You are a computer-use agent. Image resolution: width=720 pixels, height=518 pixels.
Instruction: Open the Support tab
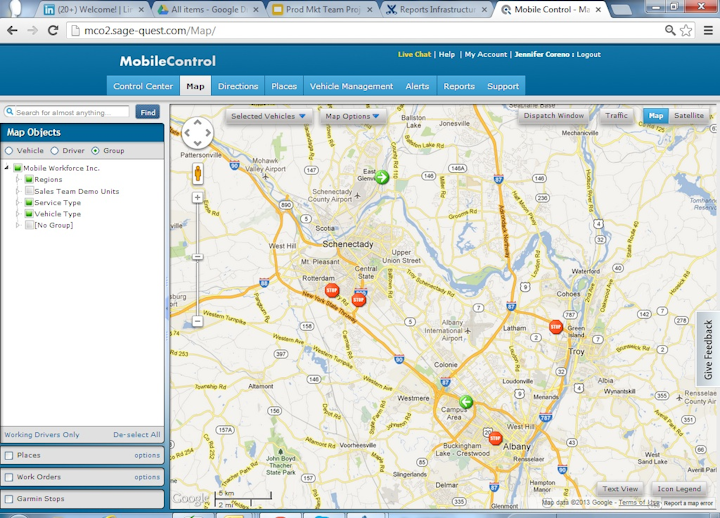coord(503,86)
